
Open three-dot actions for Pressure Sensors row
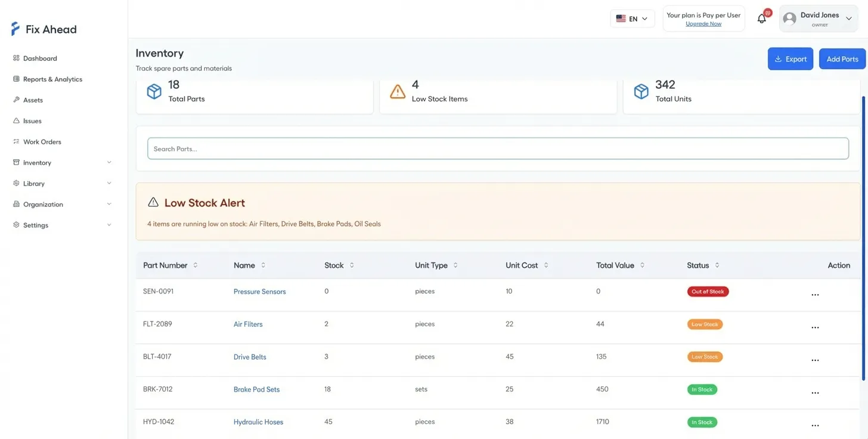tap(814, 295)
